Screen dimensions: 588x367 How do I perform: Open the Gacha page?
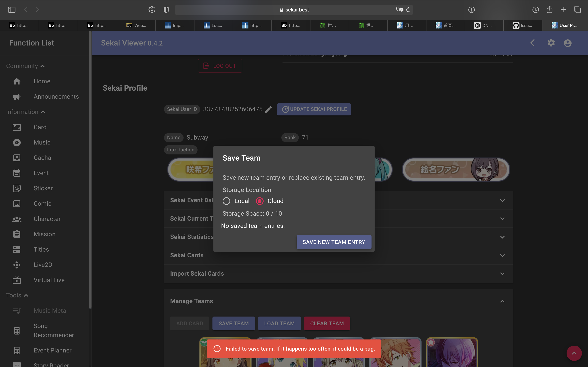(x=42, y=158)
